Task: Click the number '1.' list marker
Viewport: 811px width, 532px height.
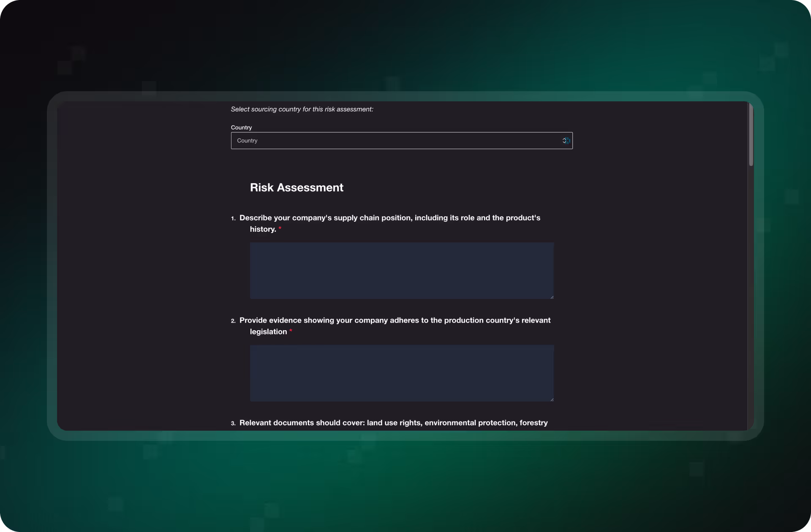Action: [x=233, y=219]
